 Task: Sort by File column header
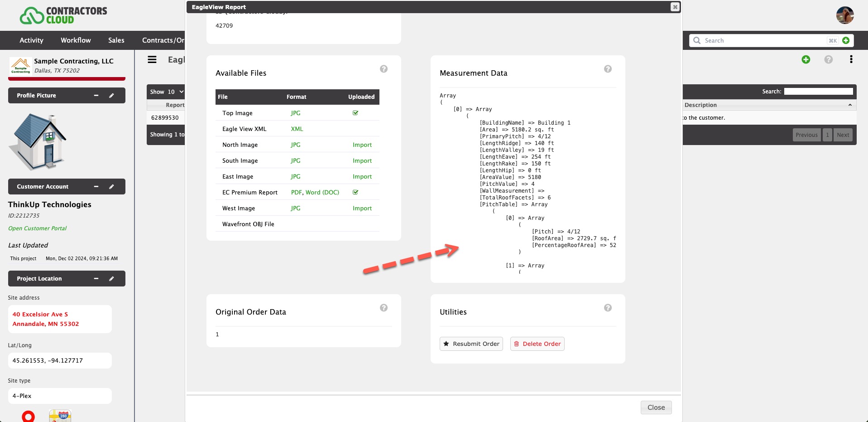223,97
